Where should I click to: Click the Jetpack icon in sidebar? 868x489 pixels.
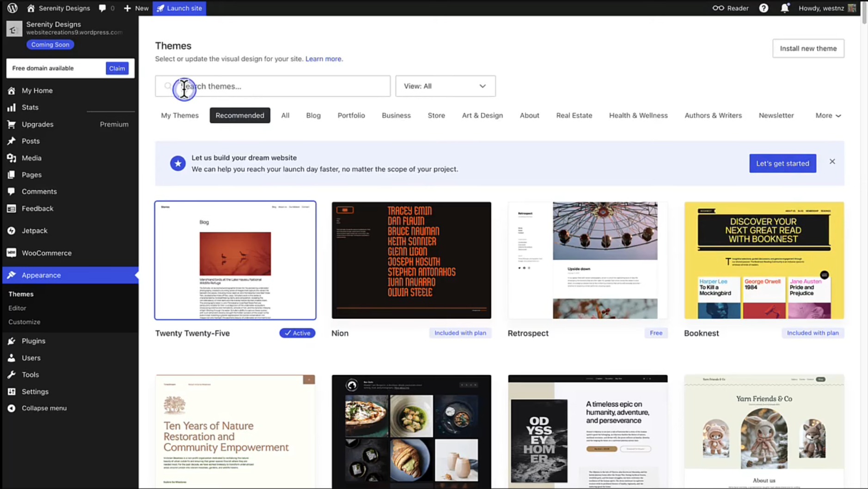coord(12,230)
